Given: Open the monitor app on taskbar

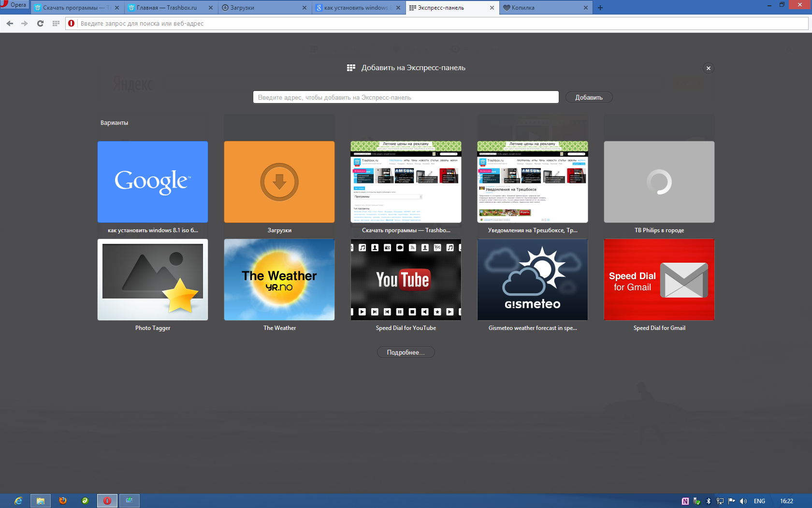Looking at the screenshot, I should coord(130,501).
